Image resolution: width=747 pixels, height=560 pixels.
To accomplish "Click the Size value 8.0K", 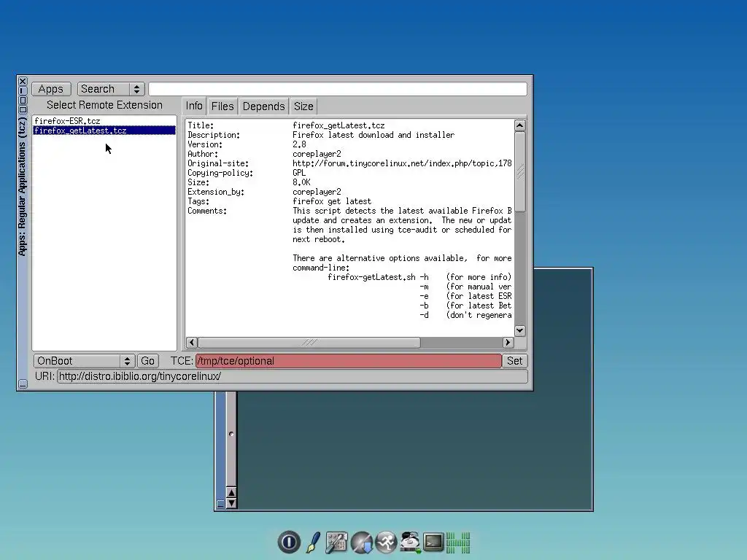I will 301,182.
